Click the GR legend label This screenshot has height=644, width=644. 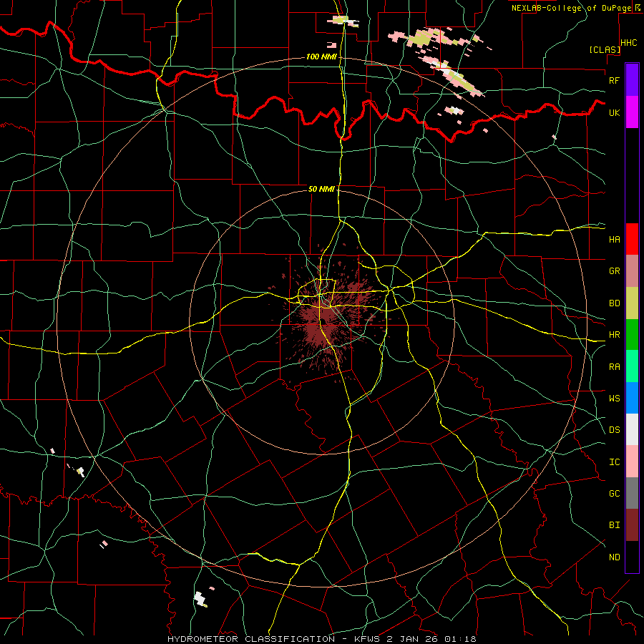[x=614, y=271]
